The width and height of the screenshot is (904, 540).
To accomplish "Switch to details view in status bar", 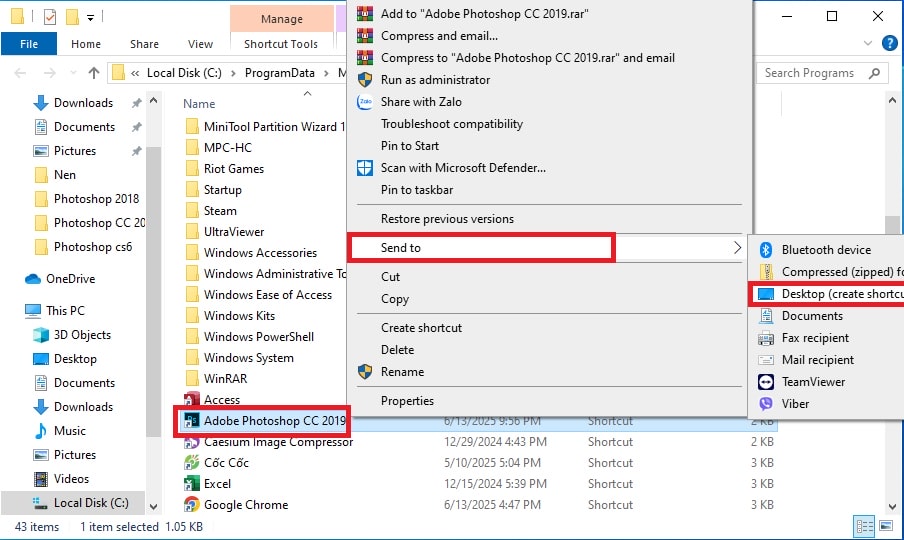I will (865, 526).
